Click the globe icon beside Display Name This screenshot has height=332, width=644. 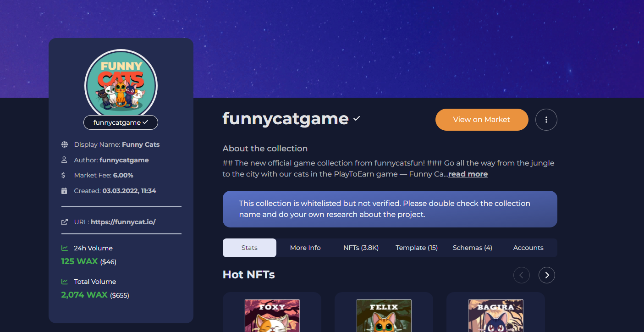pos(65,144)
